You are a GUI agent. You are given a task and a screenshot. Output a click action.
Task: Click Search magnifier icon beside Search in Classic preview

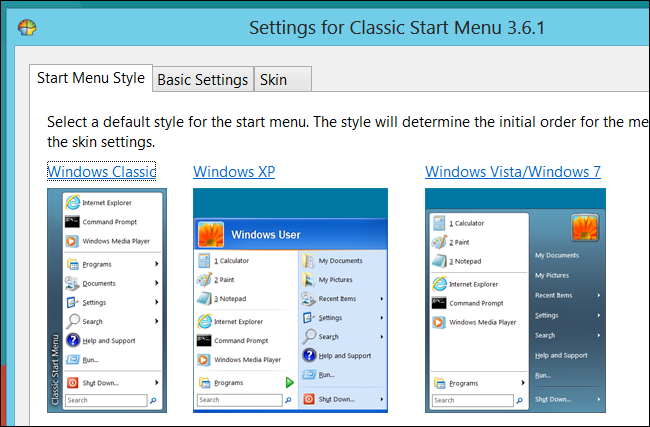click(73, 321)
